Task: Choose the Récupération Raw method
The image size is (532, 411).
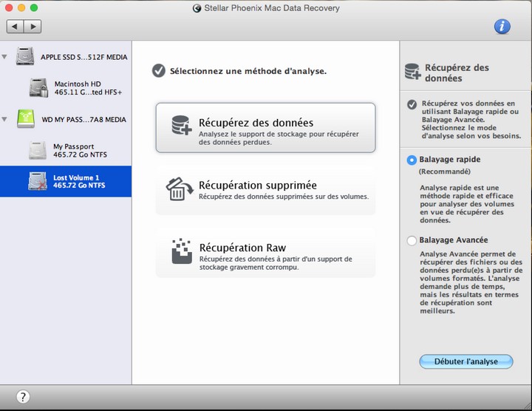Action: (266, 253)
